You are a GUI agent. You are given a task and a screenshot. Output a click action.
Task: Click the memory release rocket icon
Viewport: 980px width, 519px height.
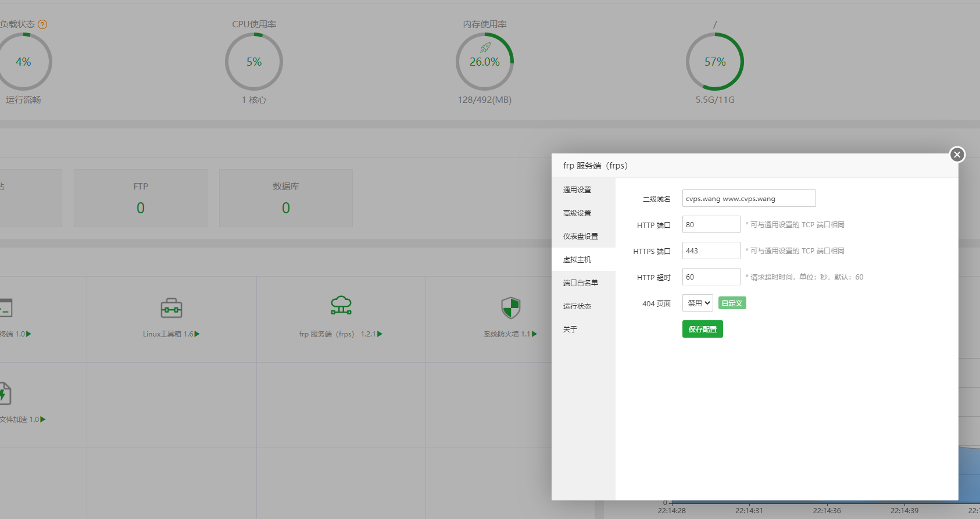485,48
